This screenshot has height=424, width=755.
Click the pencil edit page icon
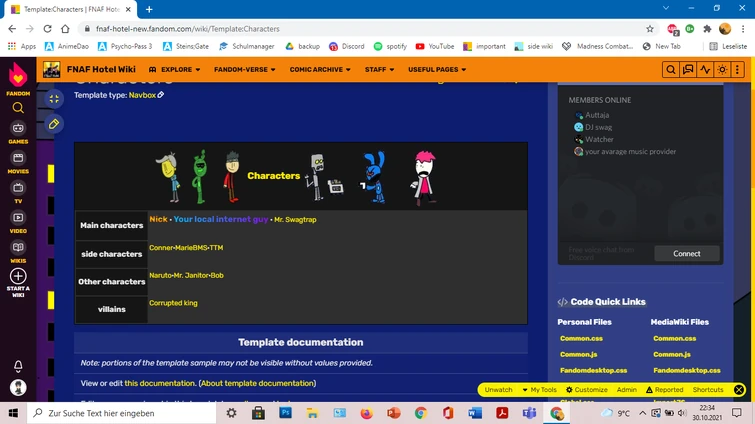[x=54, y=124]
